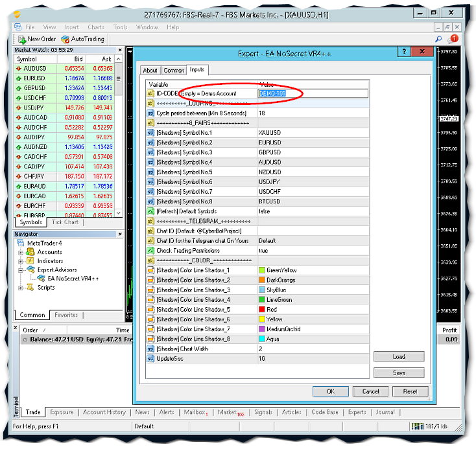Click the New Order toolbar button
Image resolution: width=476 pixels, height=449 pixels.
(37, 39)
